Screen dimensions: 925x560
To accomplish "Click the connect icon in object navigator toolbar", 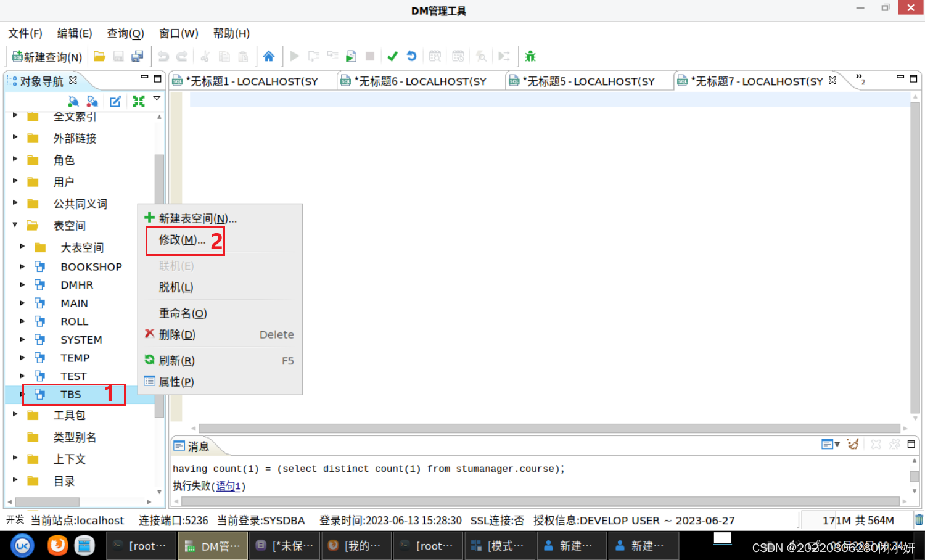I will point(73,101).
